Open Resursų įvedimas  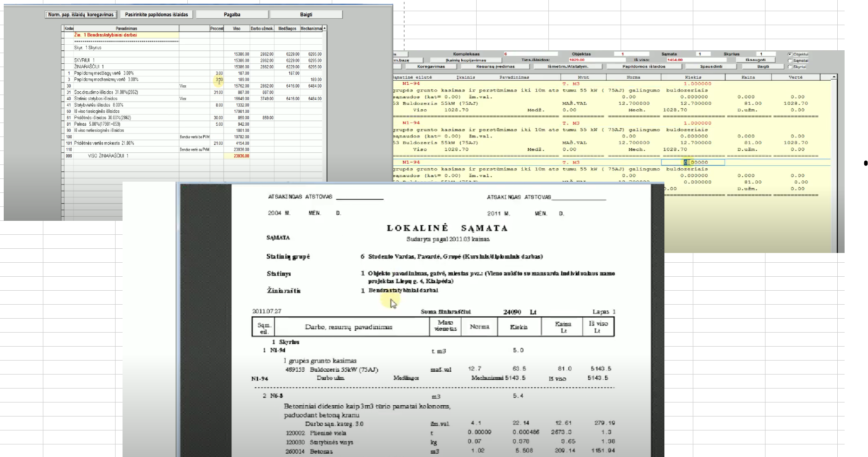coord(495,67)
